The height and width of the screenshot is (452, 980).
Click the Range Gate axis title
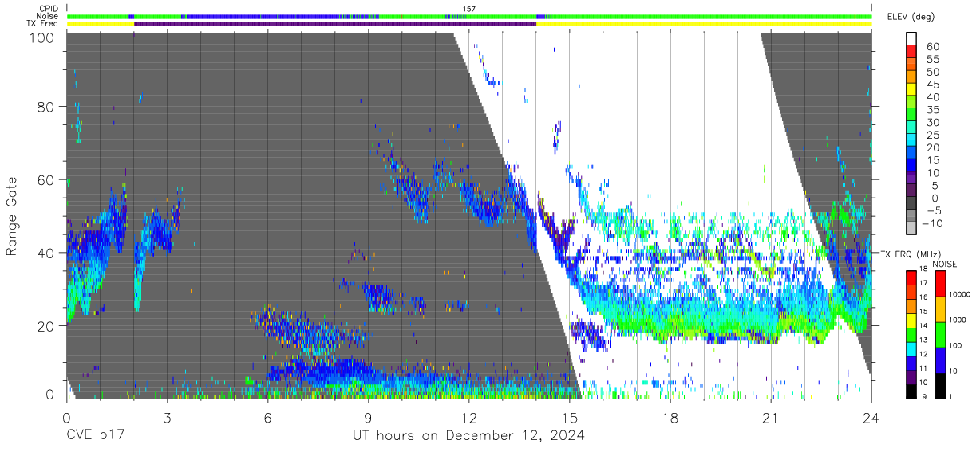(x=12, y=217)
